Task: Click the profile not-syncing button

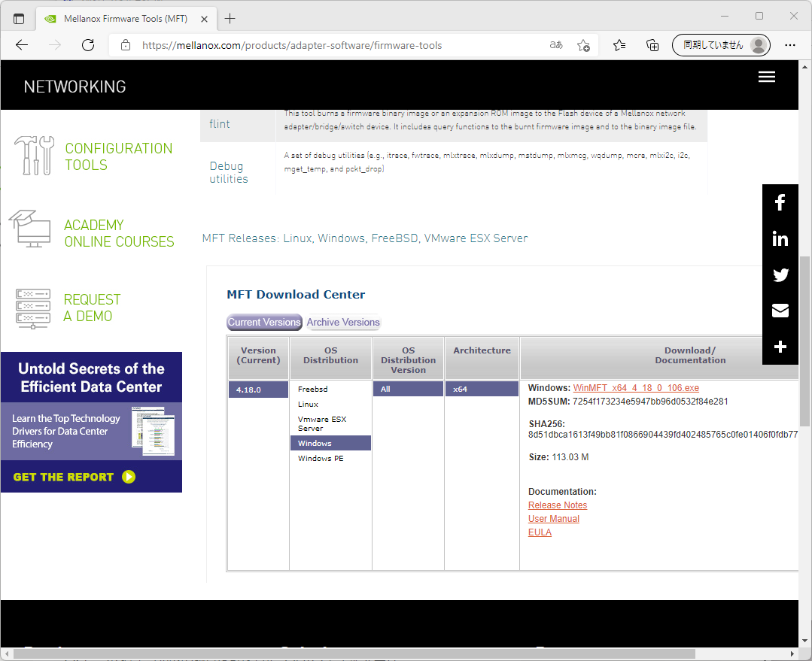Action: pyautogui.click(x=721, y=45)
